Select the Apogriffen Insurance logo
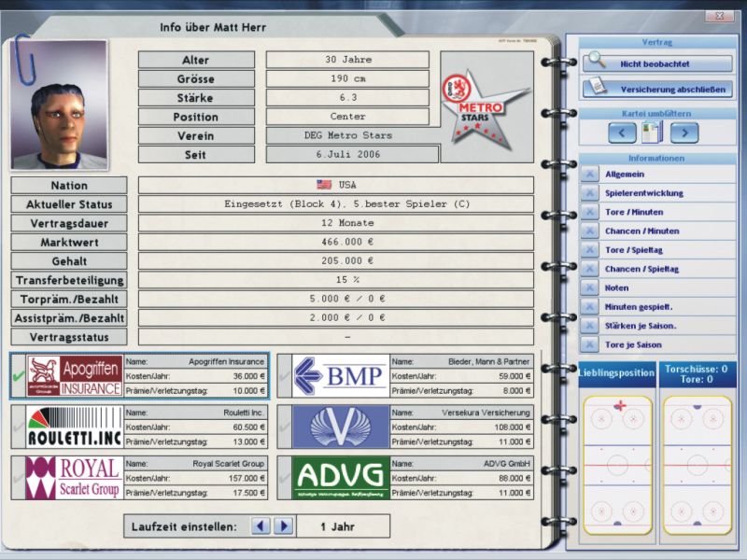The height and width of the screenshot is (560, 747). click(x=75, y=376)
